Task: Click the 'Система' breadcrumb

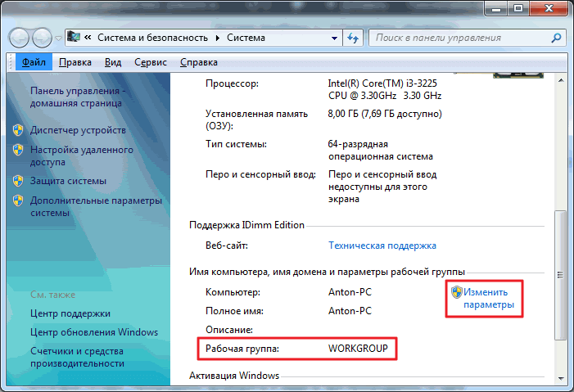Action: coord(246,38)
